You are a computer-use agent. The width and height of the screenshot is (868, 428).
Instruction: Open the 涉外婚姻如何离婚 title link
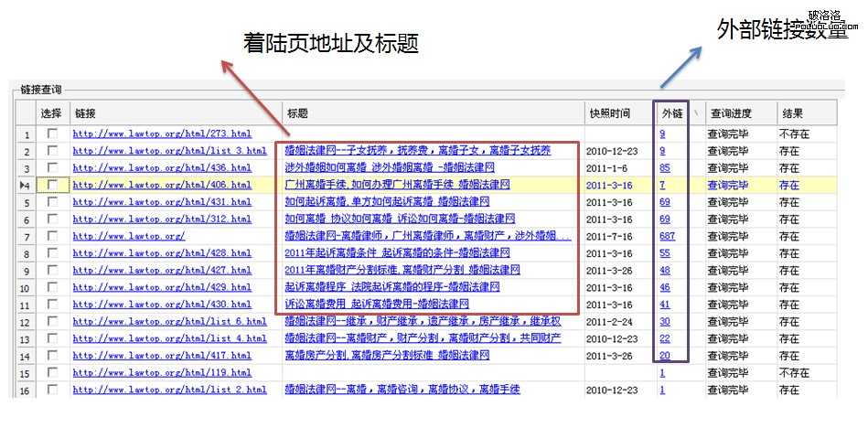[x=390, y=168]
